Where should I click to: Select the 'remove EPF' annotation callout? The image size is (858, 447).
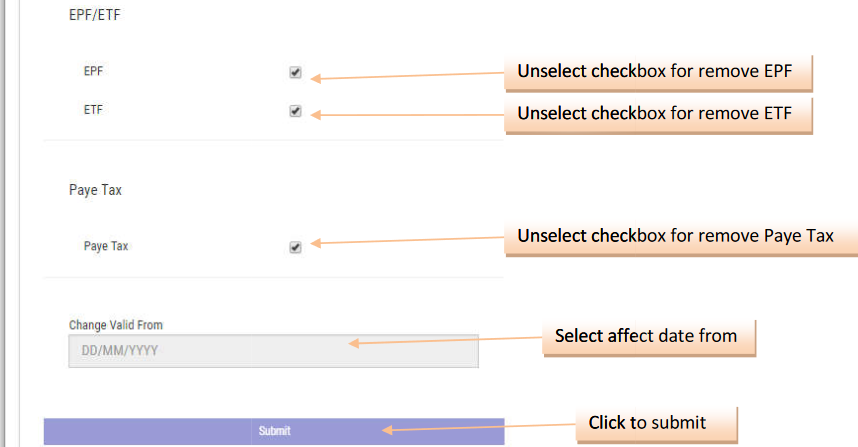click(660, 72)
